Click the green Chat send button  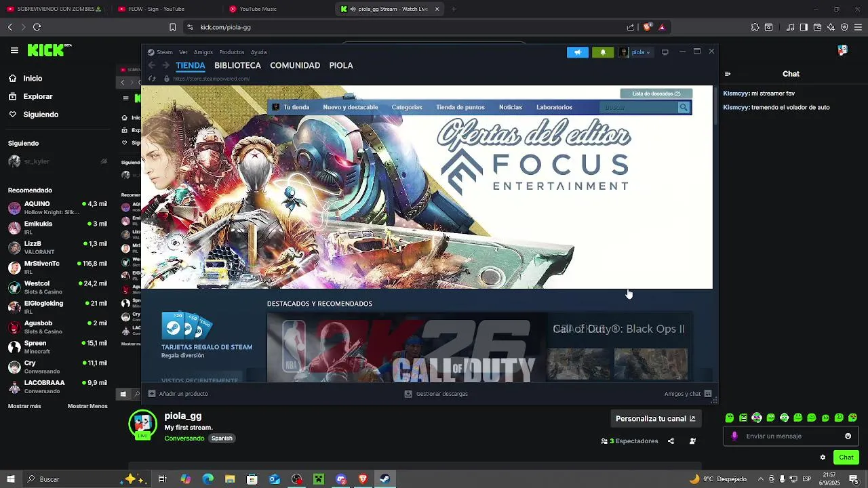846,457
